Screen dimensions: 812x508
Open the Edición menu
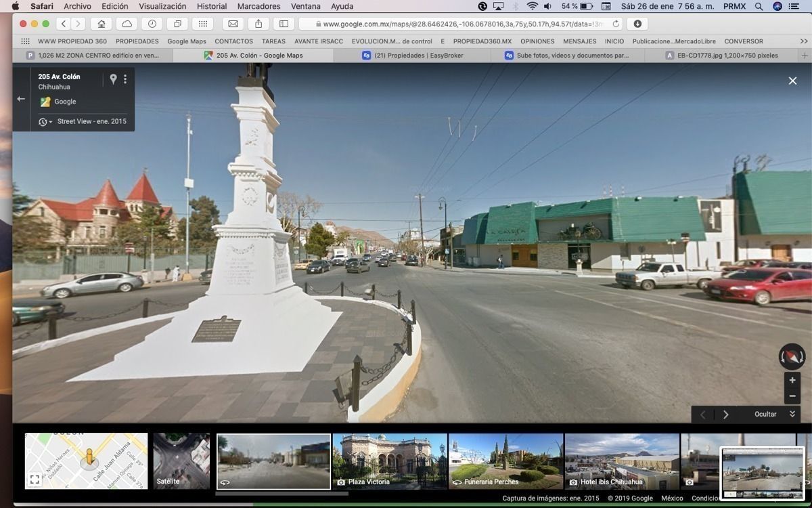[114, 6]
